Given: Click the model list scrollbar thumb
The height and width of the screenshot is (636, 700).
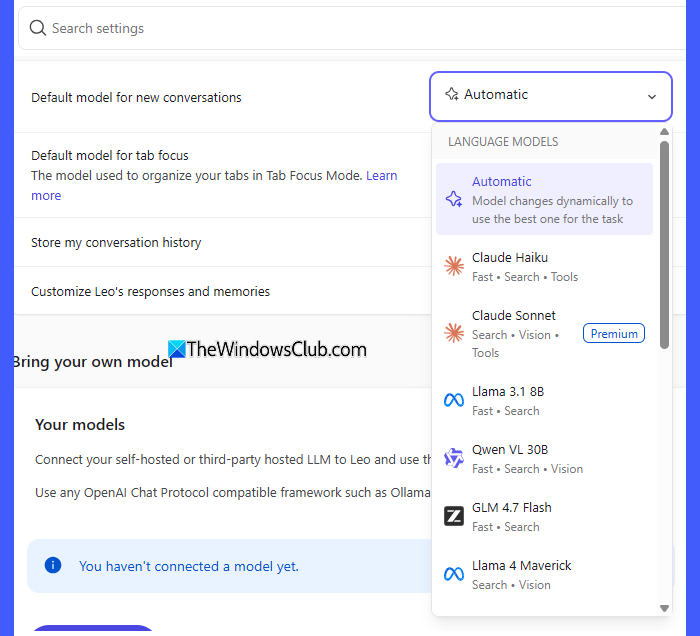Looking at the screenshot, I should 664,245.
